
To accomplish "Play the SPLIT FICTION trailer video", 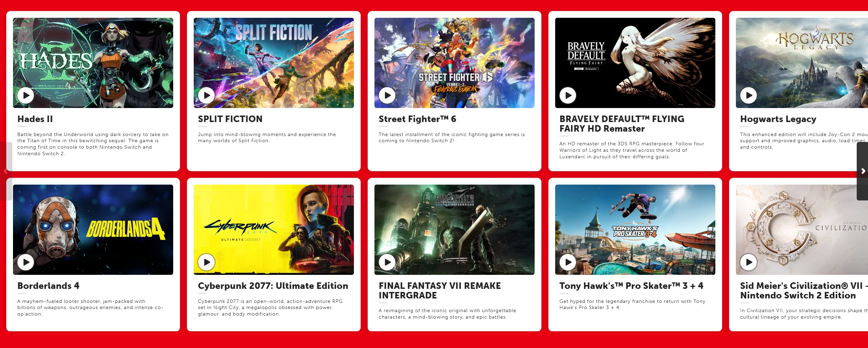I will tap(206, 95).
